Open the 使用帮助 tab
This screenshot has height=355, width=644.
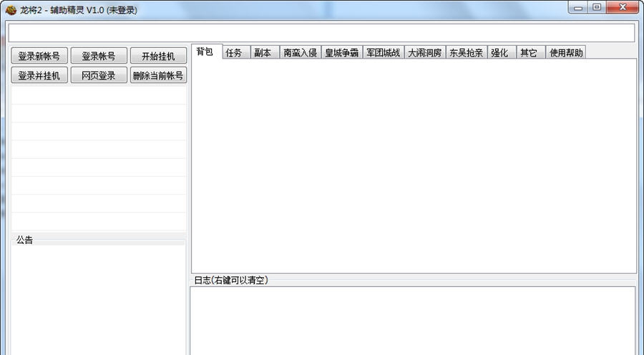click(x=565, y=52)
